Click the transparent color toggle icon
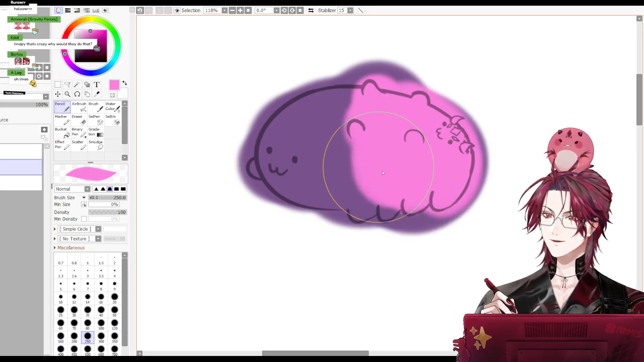 (112, 95)
